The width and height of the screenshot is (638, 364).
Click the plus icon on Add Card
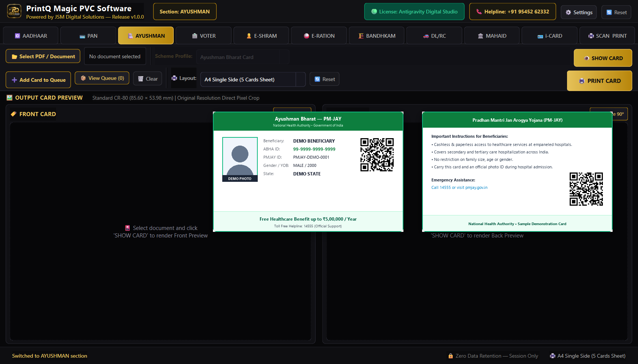15,80
